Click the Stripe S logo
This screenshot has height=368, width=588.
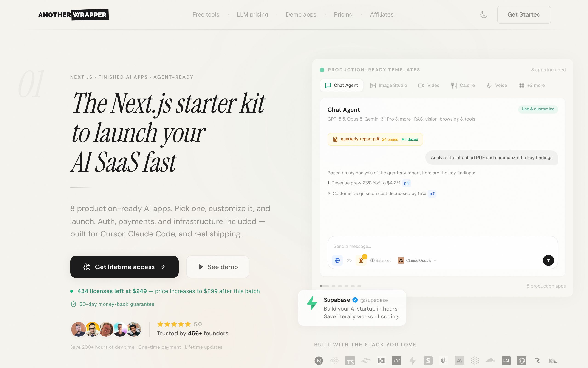point(428,360)
